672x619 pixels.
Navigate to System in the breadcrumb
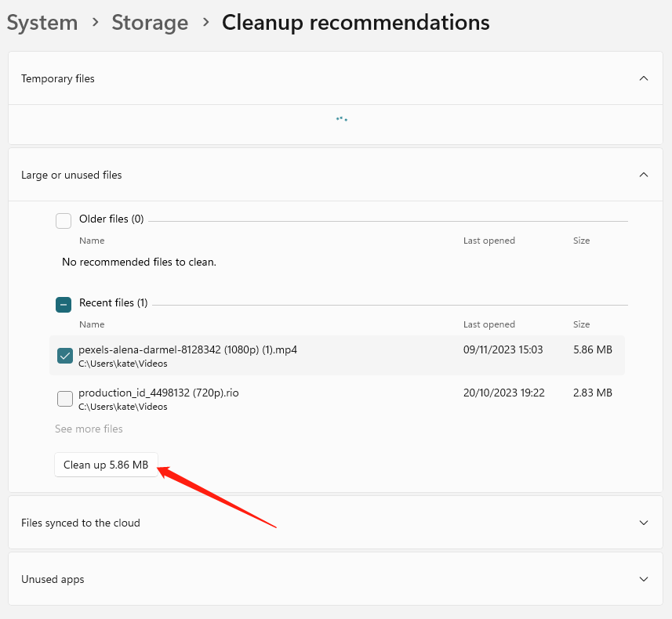coord(42,23)
